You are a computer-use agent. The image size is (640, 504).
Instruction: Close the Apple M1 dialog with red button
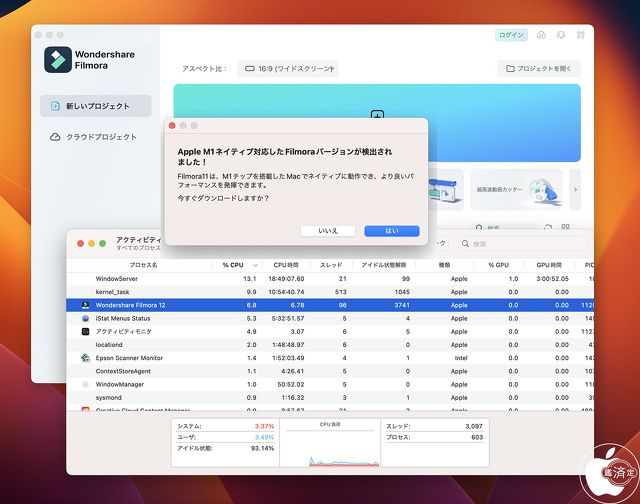pos(172,126)
